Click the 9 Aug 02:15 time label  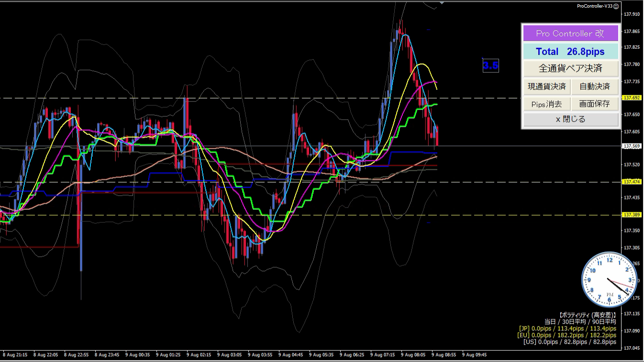(x=199, y=355)
